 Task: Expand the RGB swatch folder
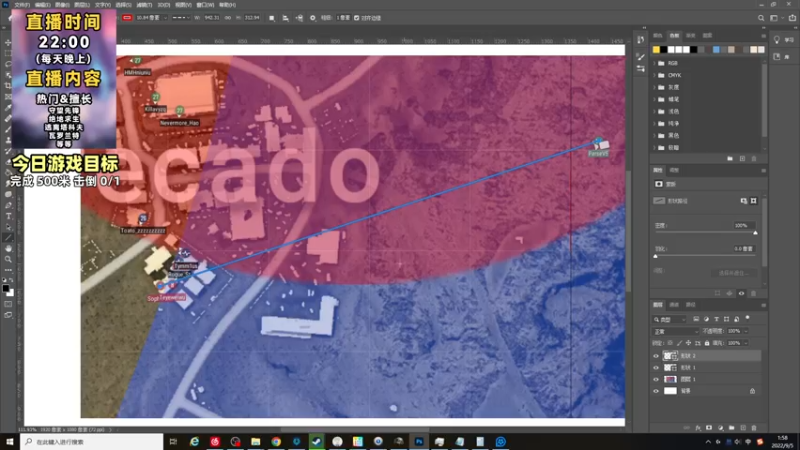click(655, 63)
